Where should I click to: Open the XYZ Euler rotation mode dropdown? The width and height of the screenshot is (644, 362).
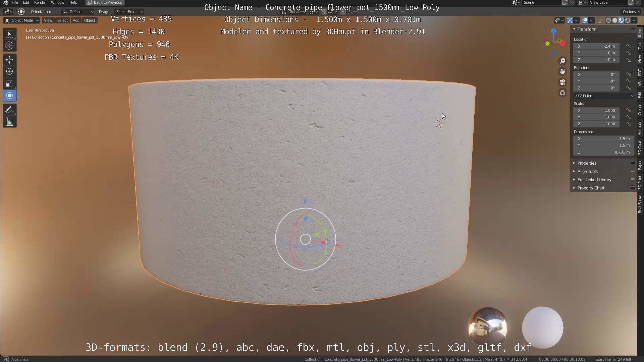tap(604, 96)
